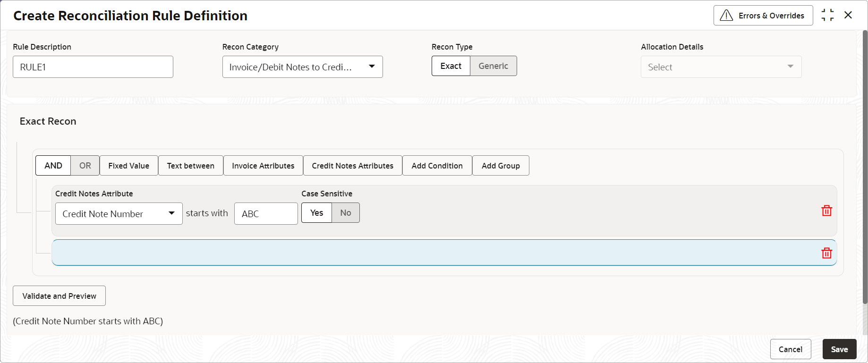Viewport: 868px width, 363px height.
Task: Select the Exact recon type
Action: point(451,66)
